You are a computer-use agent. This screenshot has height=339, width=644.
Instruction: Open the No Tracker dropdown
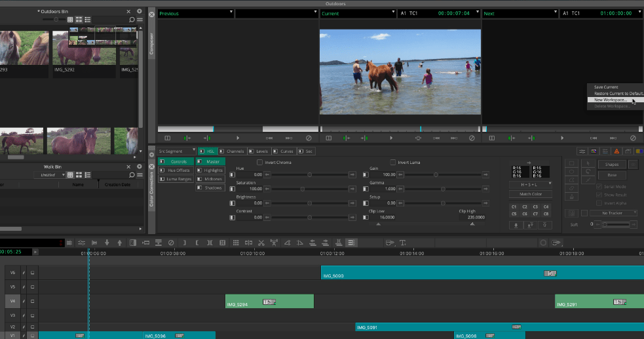pyautogui.click(x=613, y=212)
